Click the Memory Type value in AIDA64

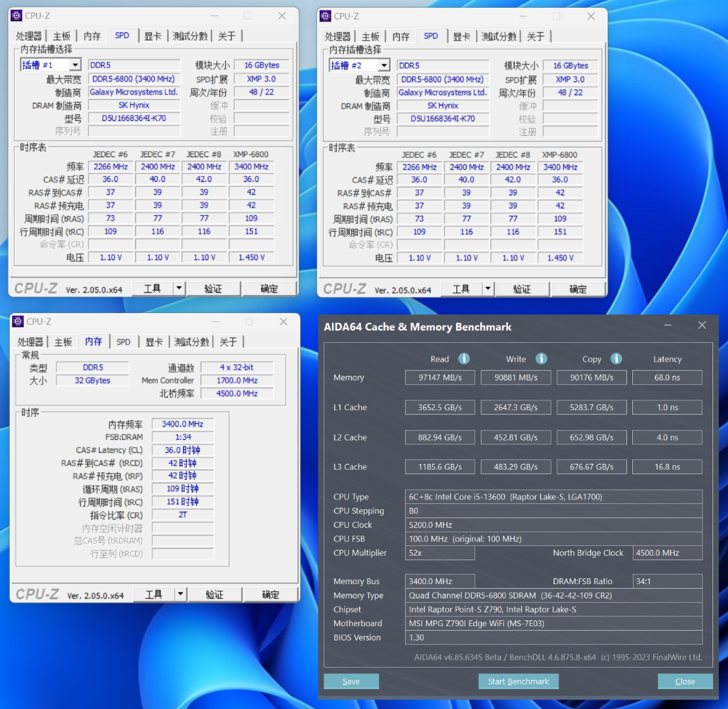point(553,595)
